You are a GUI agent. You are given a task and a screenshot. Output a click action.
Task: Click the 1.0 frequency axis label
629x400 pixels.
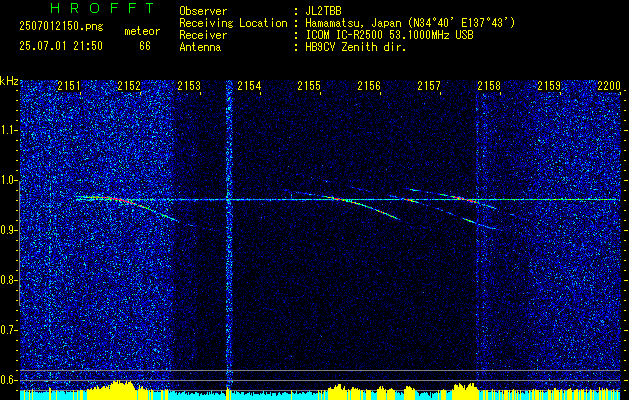point(8,180)
